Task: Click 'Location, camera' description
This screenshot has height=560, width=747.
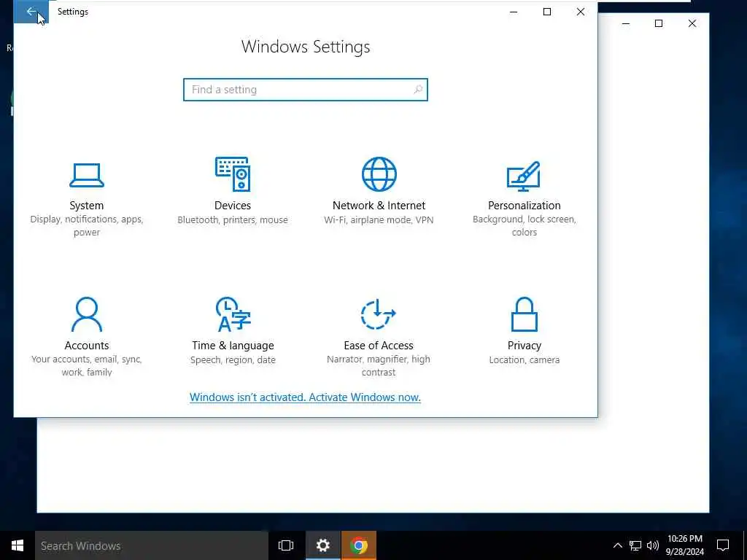Action: [524, 359]
